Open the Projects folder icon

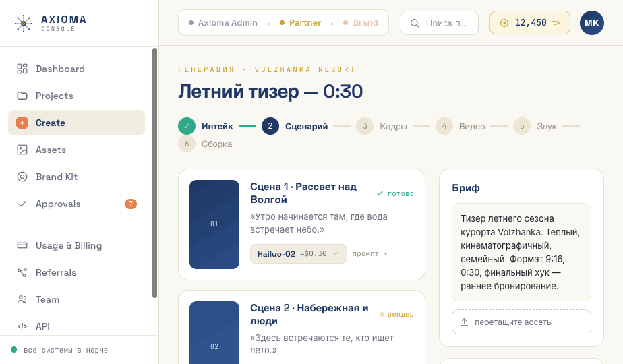coord(22,96)
